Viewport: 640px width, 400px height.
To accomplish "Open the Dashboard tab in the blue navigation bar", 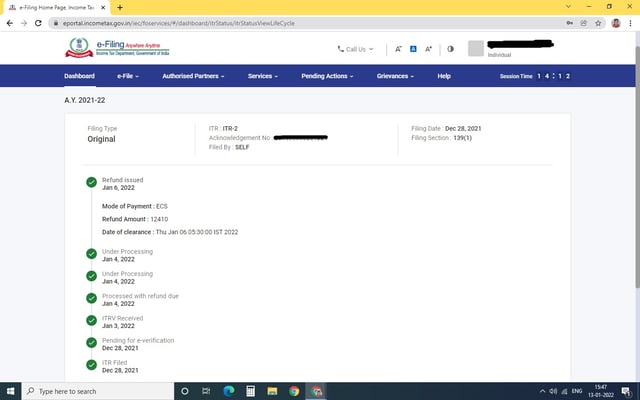I will click(x=79, y=76).
